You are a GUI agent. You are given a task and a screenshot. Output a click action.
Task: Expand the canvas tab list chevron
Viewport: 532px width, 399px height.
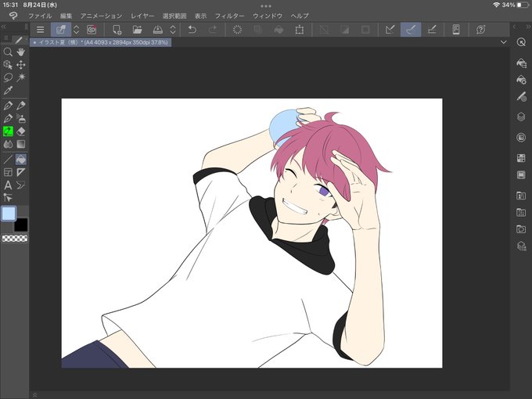point(504,42)
